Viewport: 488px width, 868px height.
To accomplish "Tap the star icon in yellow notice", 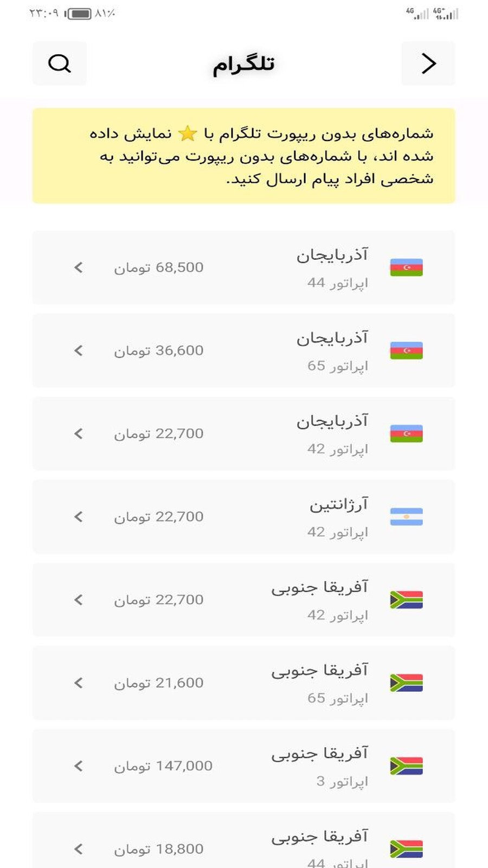I will coord(188,133).
